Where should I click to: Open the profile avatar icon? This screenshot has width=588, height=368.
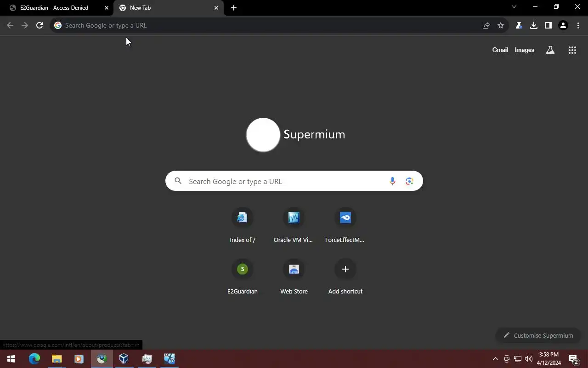coord(563,25)
